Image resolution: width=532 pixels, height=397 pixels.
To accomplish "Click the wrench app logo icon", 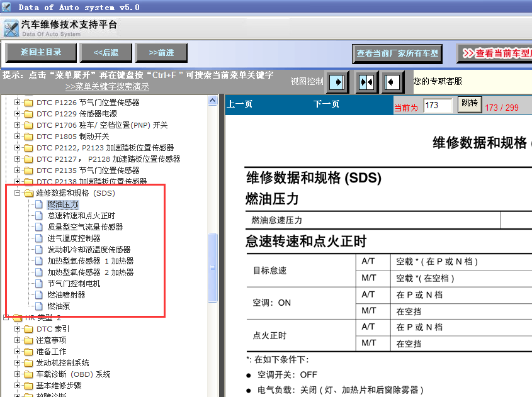I will point(11,28).
